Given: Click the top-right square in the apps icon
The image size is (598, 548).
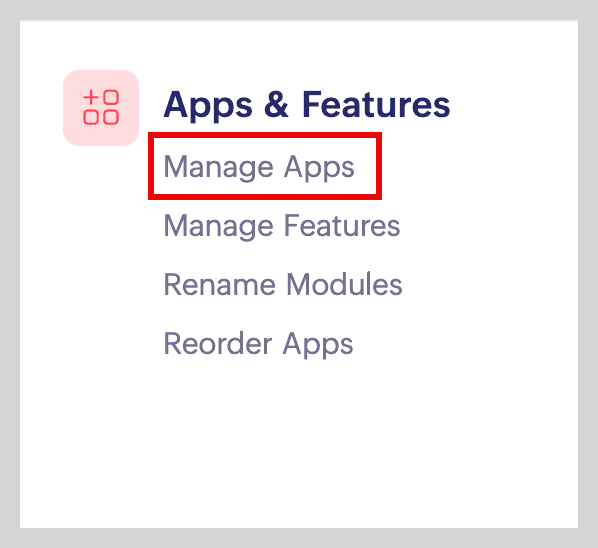Looking at the screenshot, I should [111, 97].
